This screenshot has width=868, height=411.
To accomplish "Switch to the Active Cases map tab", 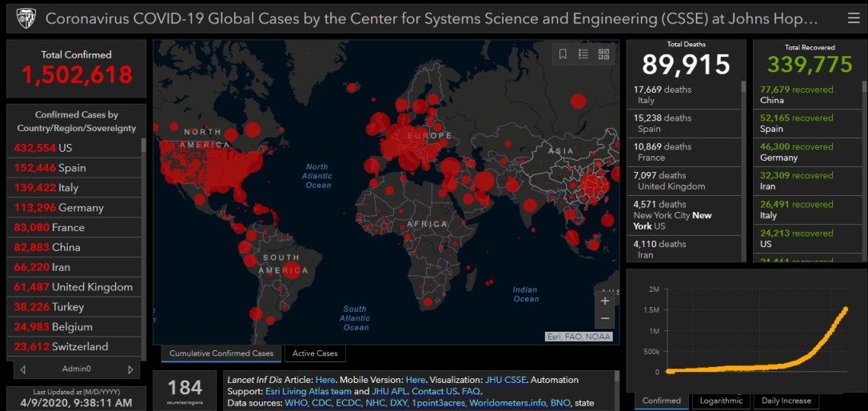I will tap(315, 353).
